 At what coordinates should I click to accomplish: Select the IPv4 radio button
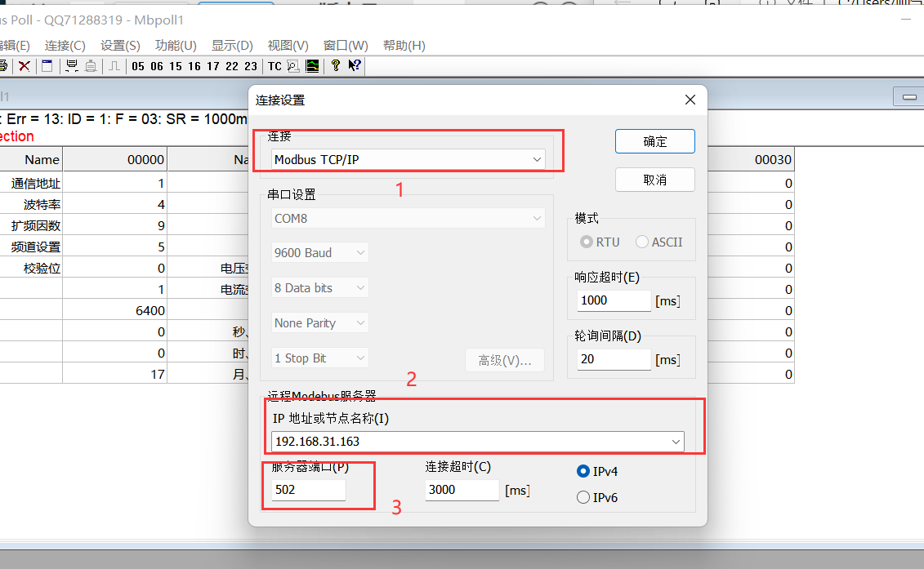pos(583,471)
